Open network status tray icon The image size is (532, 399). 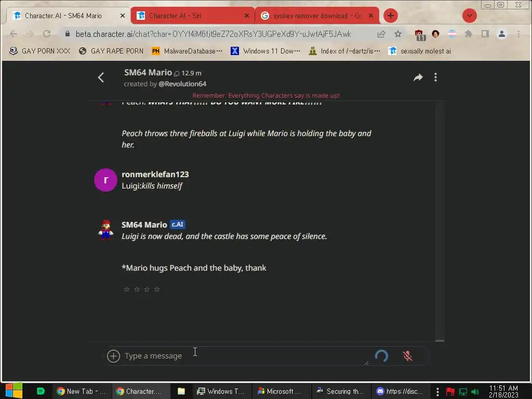pyautogui.click(x=463, y=392)
